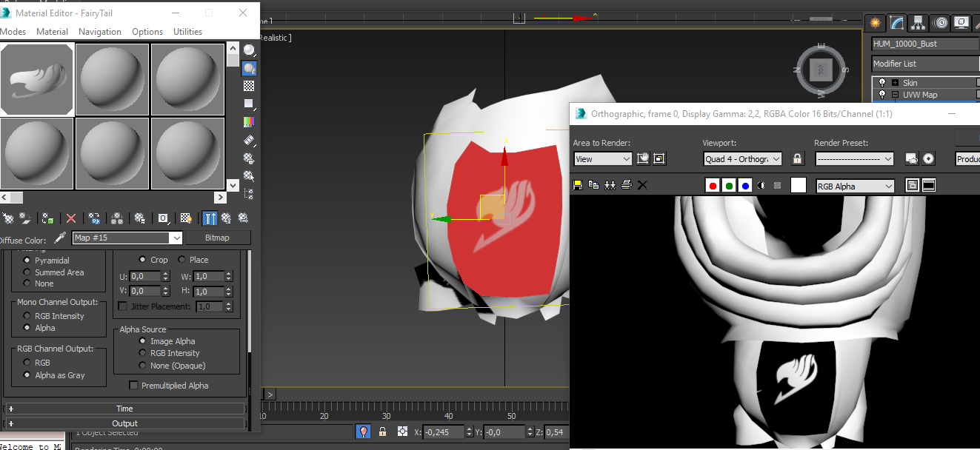The image size is (980, 450).
Task: Open the Navigation menu
Action: 100,32
